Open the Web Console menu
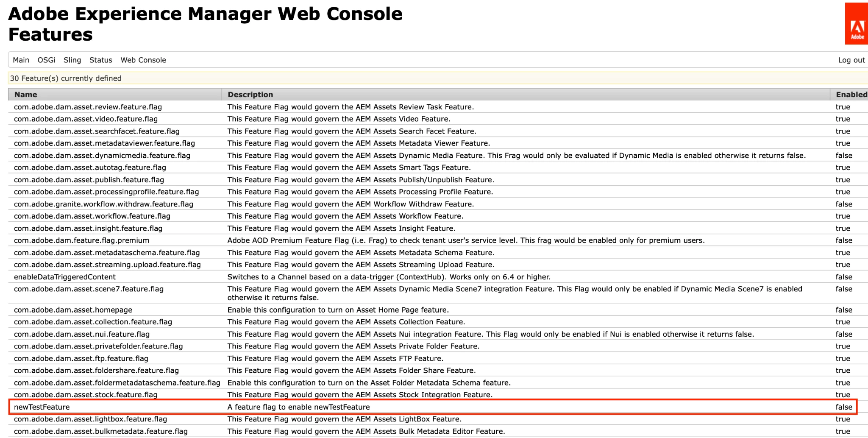The height and width of the screenshot is (438, 868). click(x=143, y=60)
